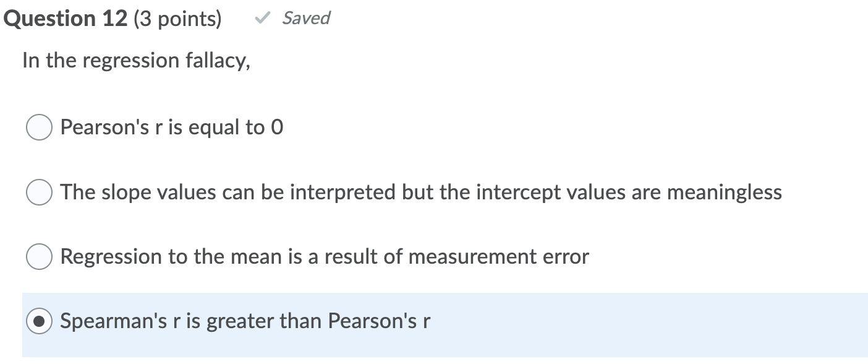The image size is (868, 364).
Task: Click the Question 12 heading
Action: 66,18
